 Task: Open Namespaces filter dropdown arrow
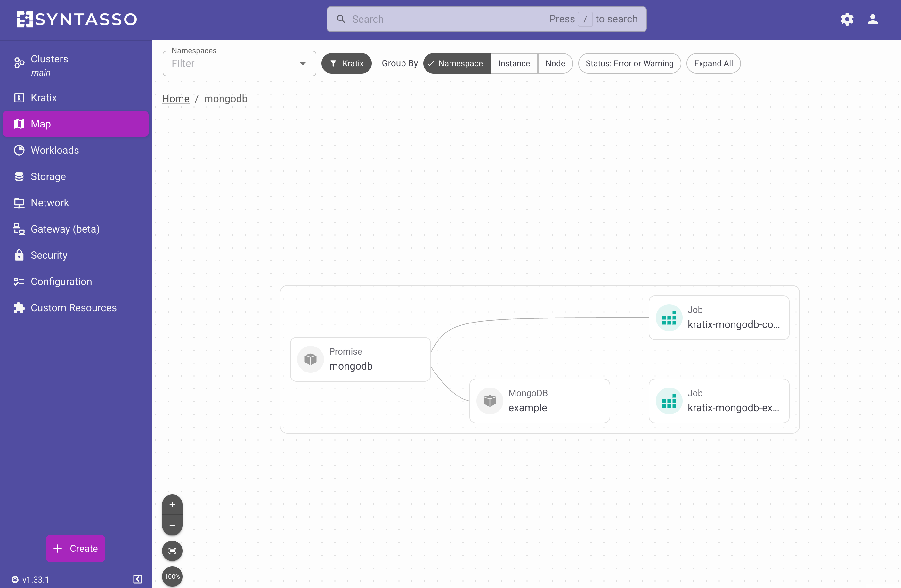[x=303, y=64]
